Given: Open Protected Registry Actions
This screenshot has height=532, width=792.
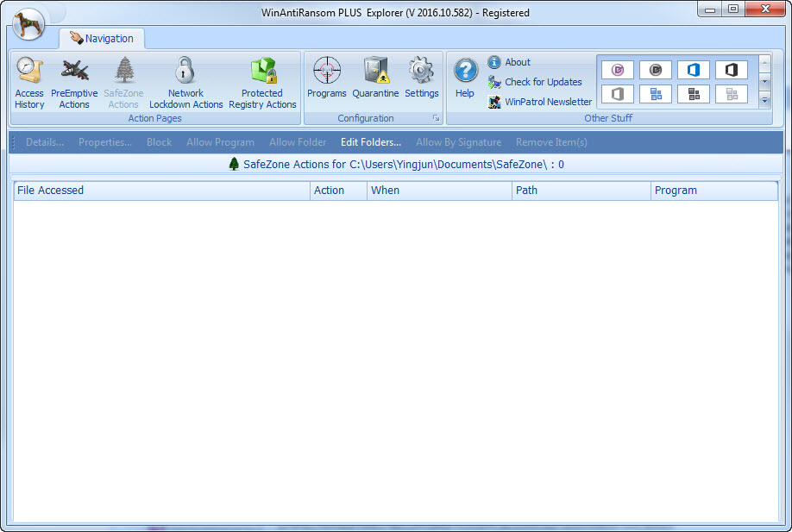Looking at the screenshot, I should coord(262,84).
